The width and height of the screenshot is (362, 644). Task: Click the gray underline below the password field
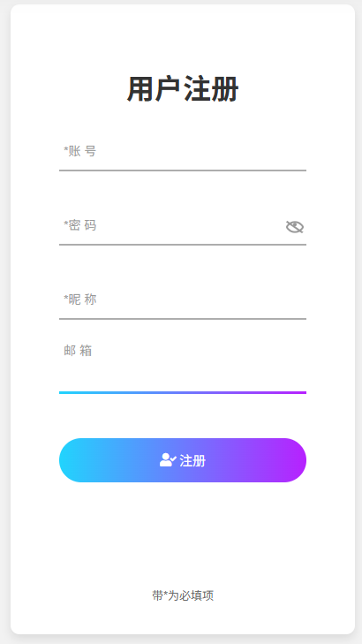tap(183, 245)
